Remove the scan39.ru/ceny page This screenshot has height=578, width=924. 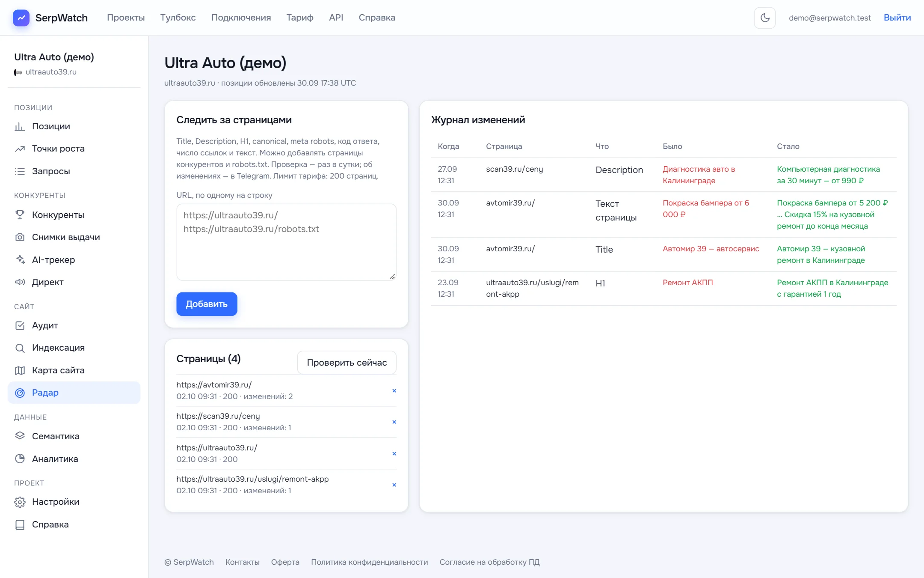(394, 422)
